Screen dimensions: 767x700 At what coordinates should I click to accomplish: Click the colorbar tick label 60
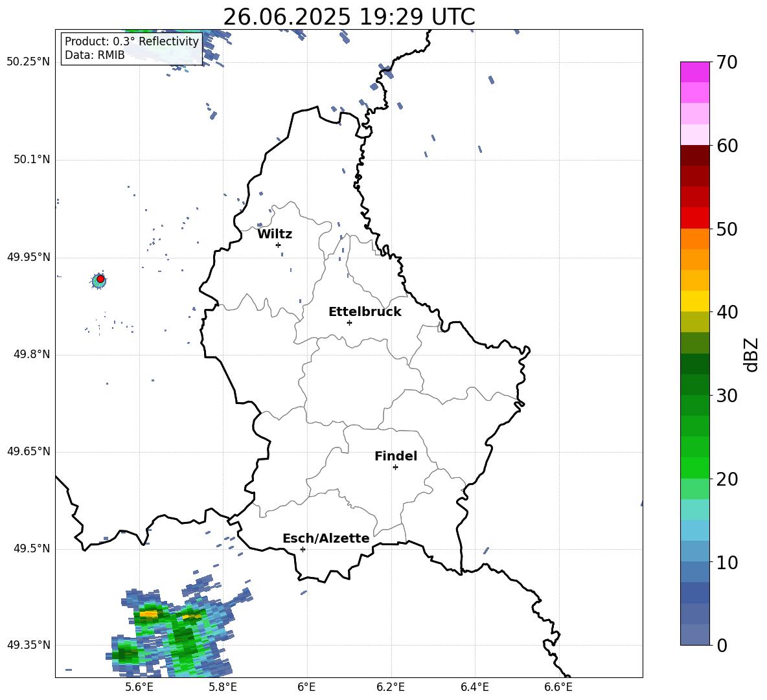(727, 146)
